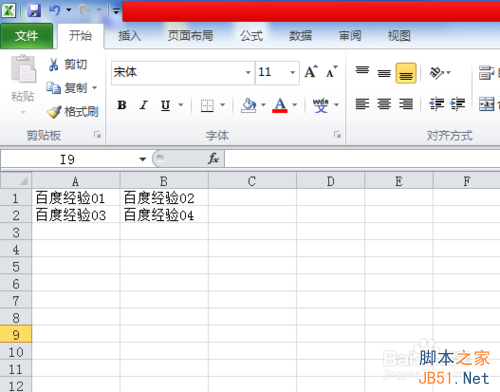This screenshot has height=392, width=500.
Task: Open underline style dropdown arrow
Action: click(181, 105)
